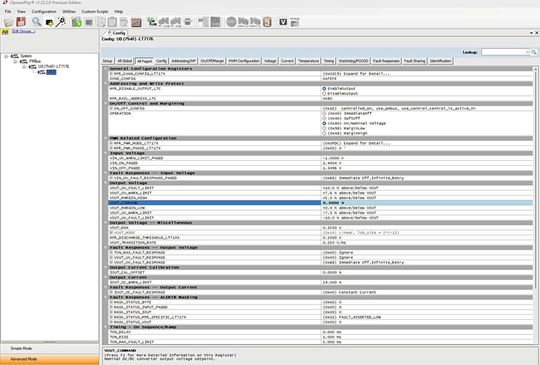The height and width of the screenshot is (365, 540).
Task: Select the MarginHigh operation radio button
Action: coord(324,133)
